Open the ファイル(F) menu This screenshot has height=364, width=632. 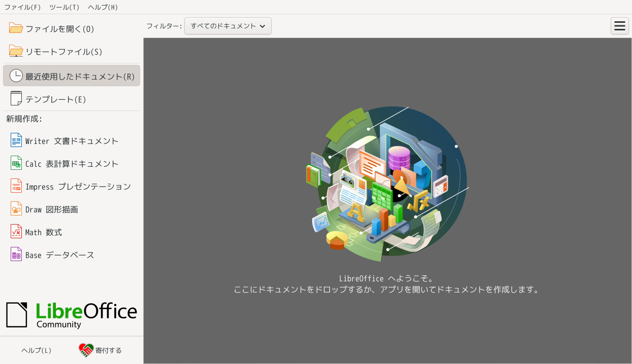22,7
